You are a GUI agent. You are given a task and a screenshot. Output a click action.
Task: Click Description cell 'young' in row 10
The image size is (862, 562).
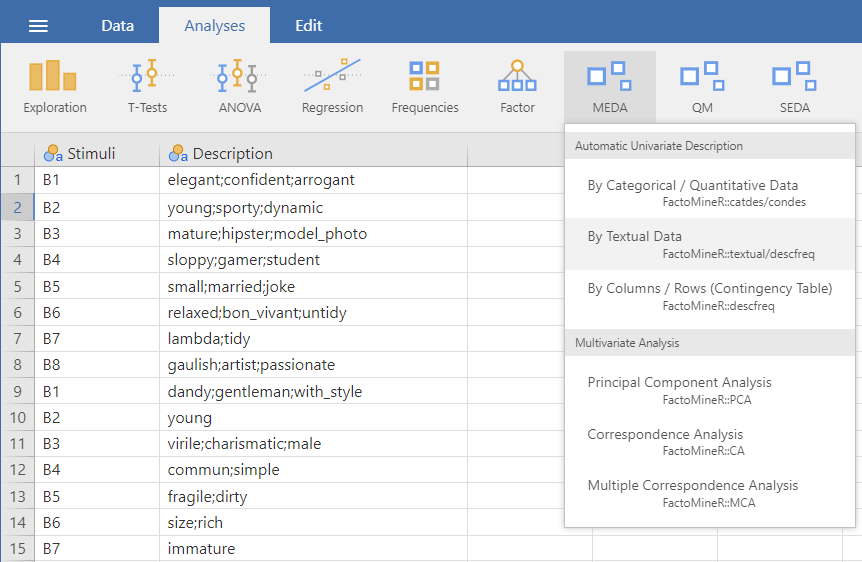tap(313, 417)
